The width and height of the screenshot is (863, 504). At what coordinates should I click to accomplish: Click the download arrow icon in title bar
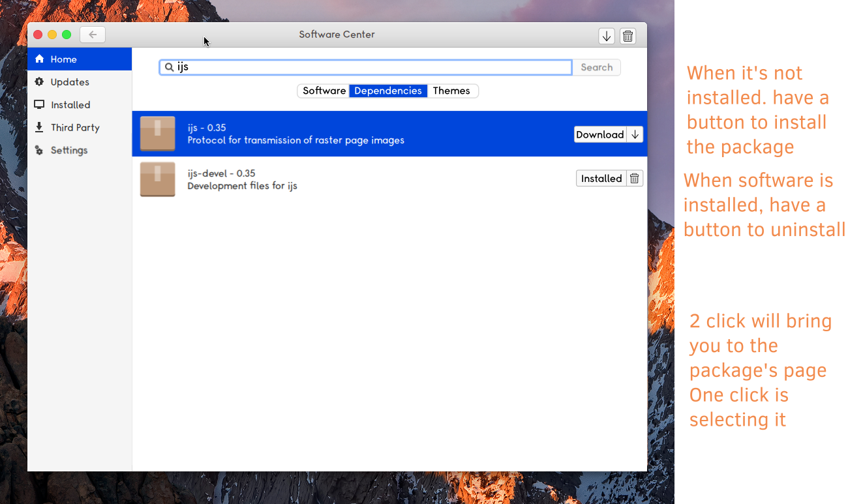pyautogui.click(x=607, y=37)
